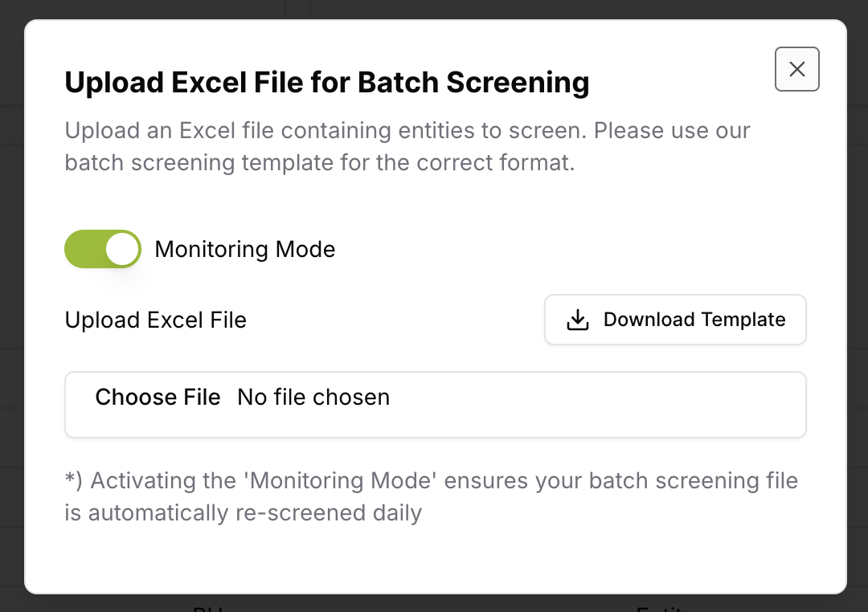Close the batch screening upload dialog
Screen dimensions: 868x612
tap(796, 69)
